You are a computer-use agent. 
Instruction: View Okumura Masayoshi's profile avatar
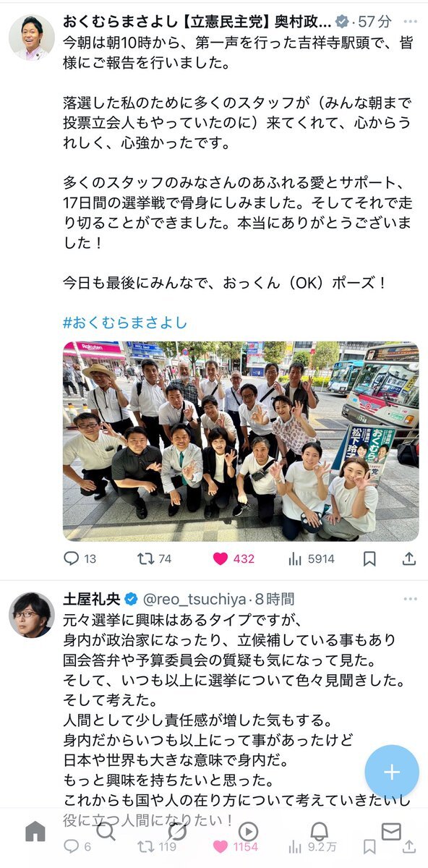tap(32, 37)
